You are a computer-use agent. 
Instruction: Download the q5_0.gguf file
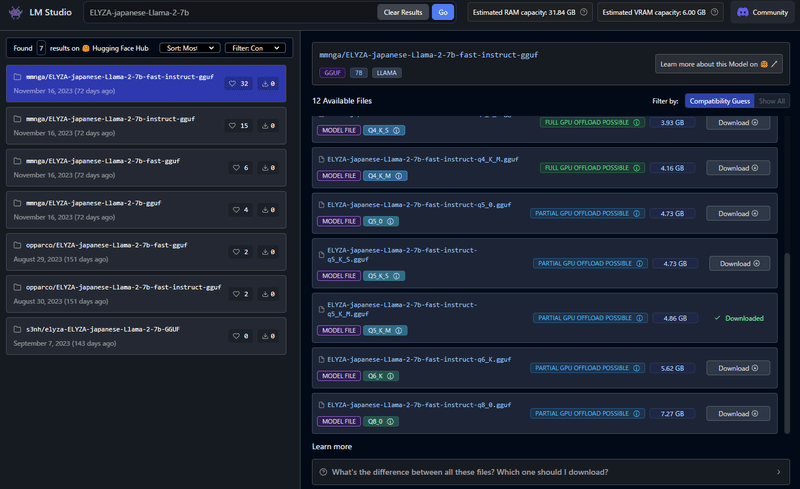coord(738,213)
